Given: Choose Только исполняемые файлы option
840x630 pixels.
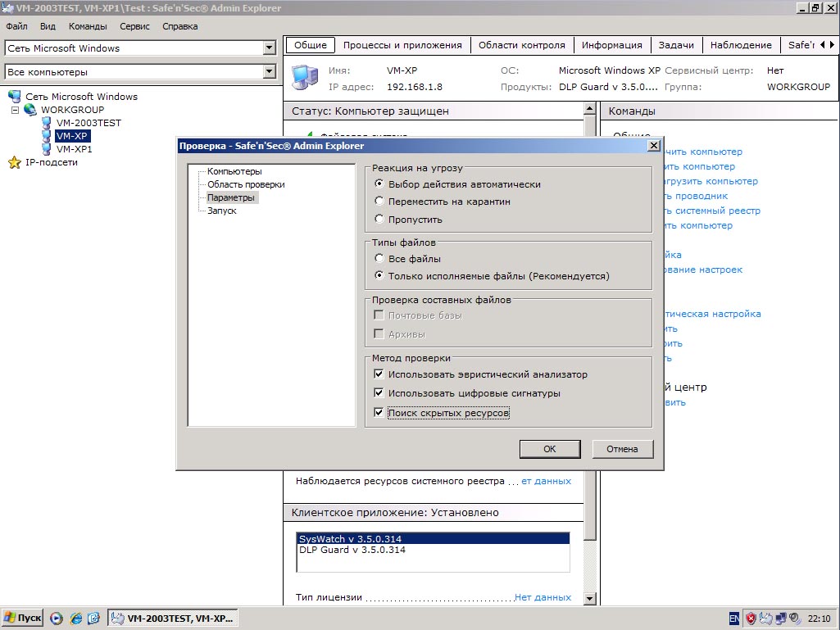Looking at the screenshot, I should [x=379, y=276].
